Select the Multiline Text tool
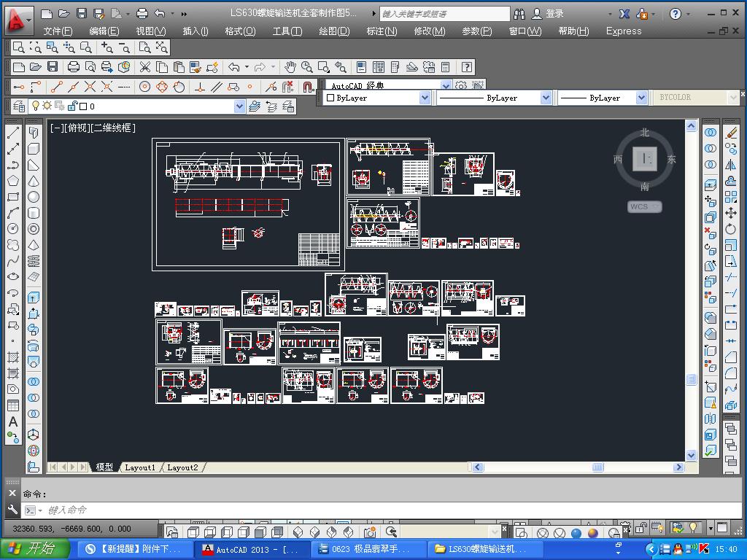Viewport: 747px width, 560px height. click(x=13, y=421)
